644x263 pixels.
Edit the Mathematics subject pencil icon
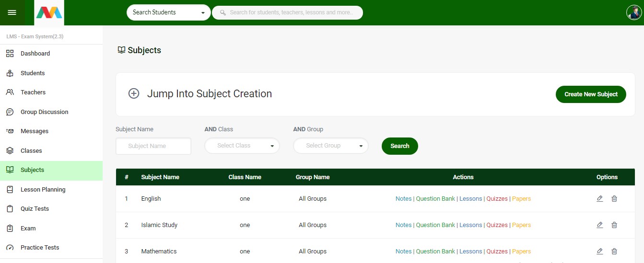(599, 252)
